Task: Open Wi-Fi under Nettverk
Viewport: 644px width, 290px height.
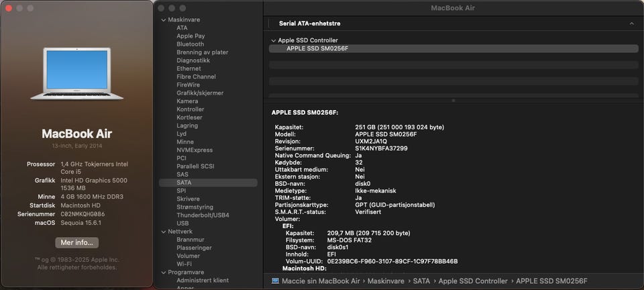Action: [x=184, y=264]
